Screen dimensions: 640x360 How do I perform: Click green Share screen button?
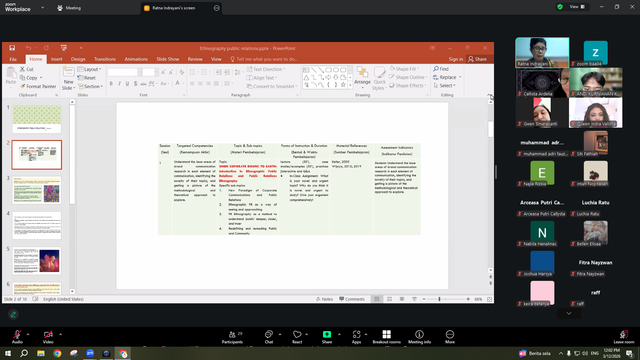pyautogui.click(x=327, y=337)
